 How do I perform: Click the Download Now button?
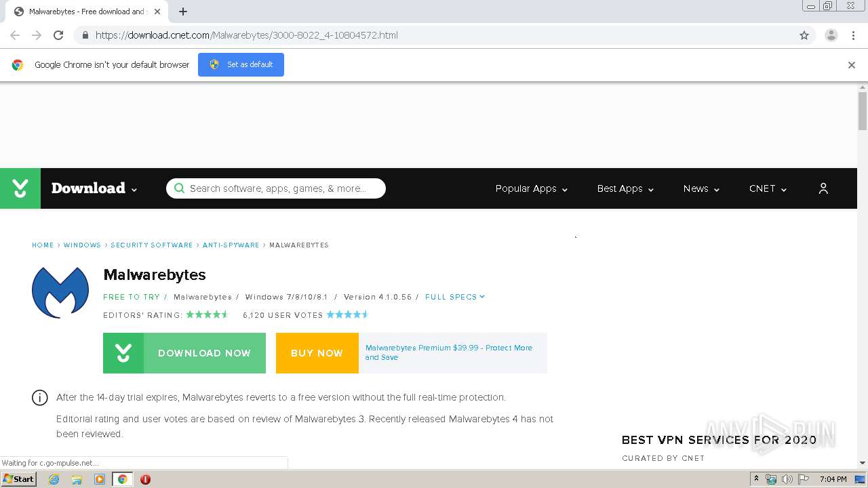tap(184, 353)
